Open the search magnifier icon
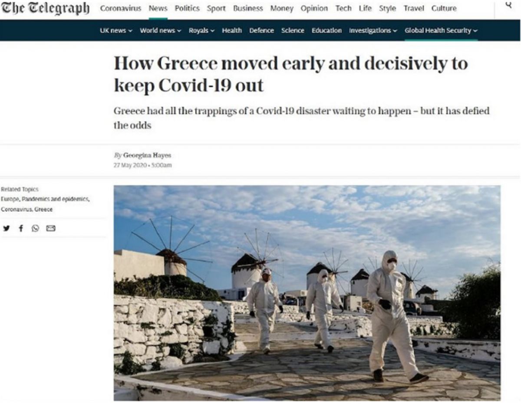 pyautogui.click(x=509, y=5)
